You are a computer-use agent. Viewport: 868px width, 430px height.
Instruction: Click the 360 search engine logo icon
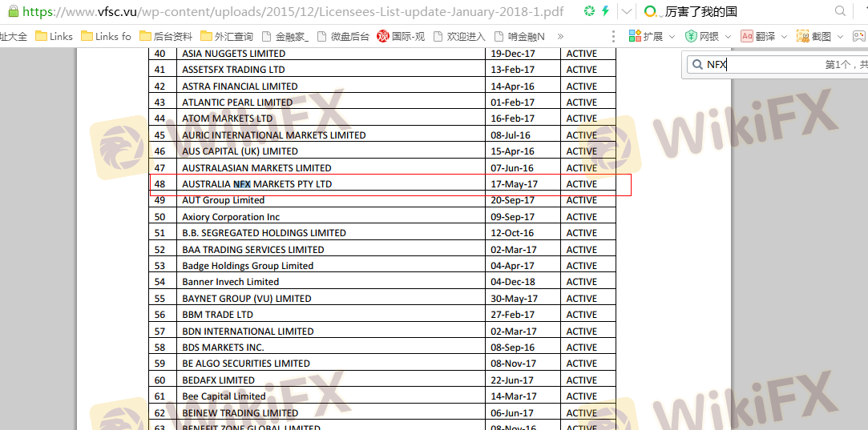click(x=651, y=11)
